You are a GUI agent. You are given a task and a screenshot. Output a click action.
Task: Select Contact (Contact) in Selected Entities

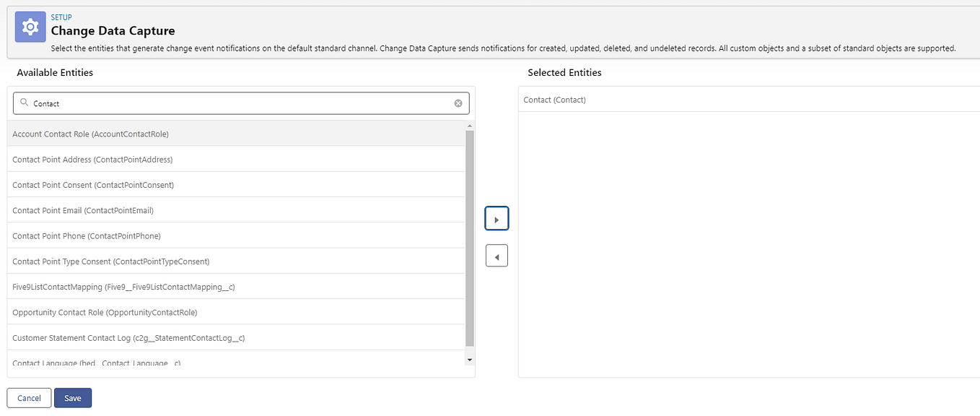pyautogui.click(x=555, y=100)
